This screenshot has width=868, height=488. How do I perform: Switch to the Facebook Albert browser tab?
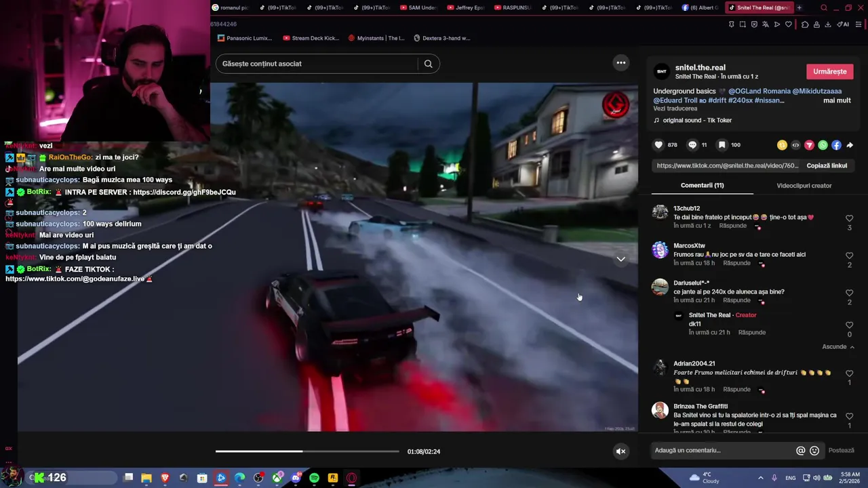700,7
